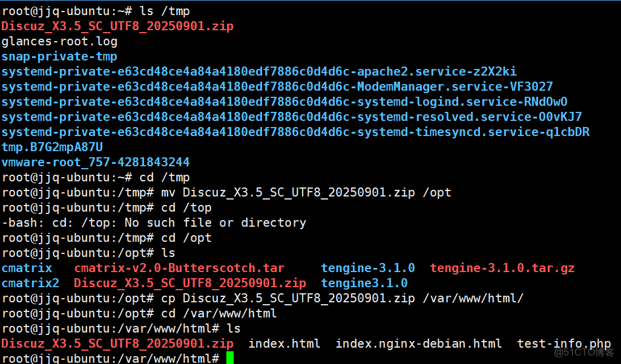The image size is (621, 364).
Task: Click the "No such file or directory" error line
Action: click(x=154, y=223)
